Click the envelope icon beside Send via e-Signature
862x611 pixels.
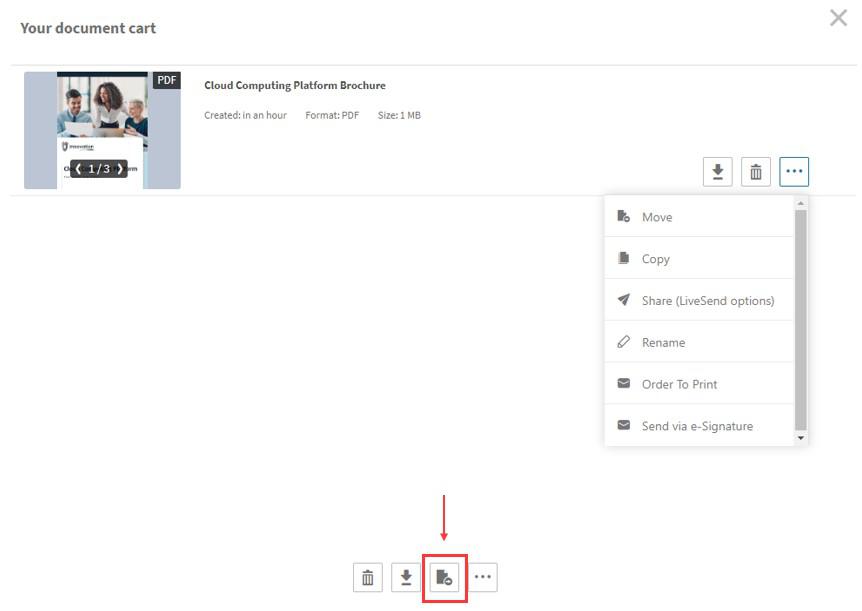tap(623, 425)
